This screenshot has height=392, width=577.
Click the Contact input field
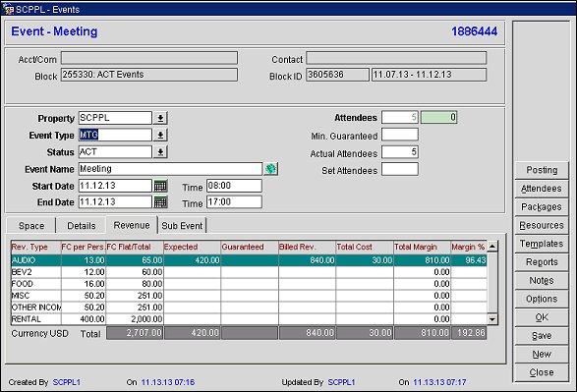coord(396,58)
